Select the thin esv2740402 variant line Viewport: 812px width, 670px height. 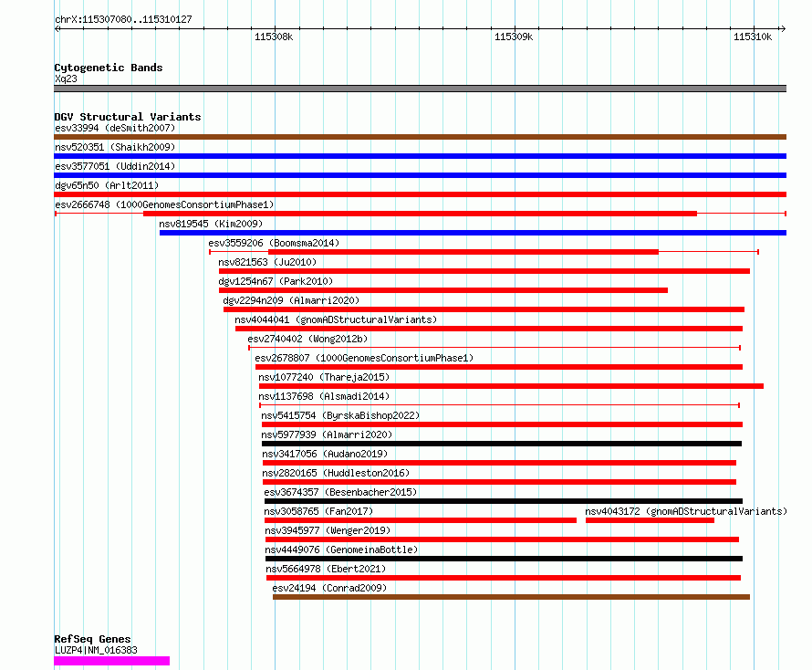(x=494, y=348)
